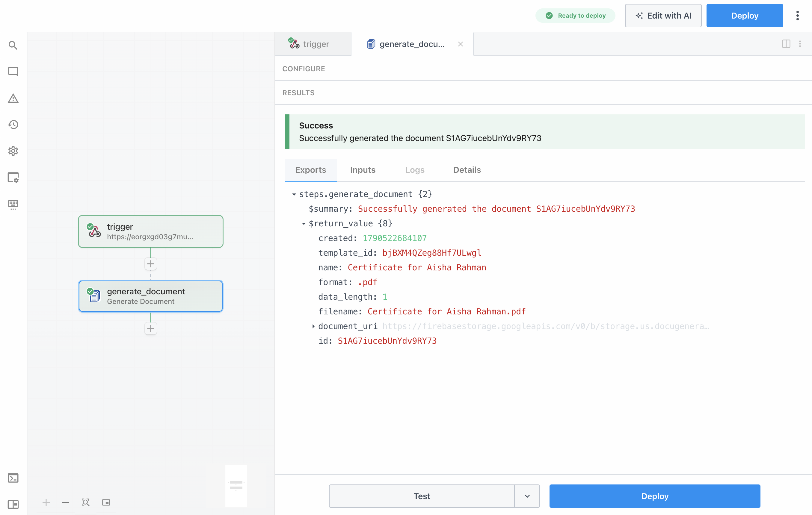This screenshot has height=515, width=812.
Task: Expand the CONFIGURE section
Action: tap(304, 69)
